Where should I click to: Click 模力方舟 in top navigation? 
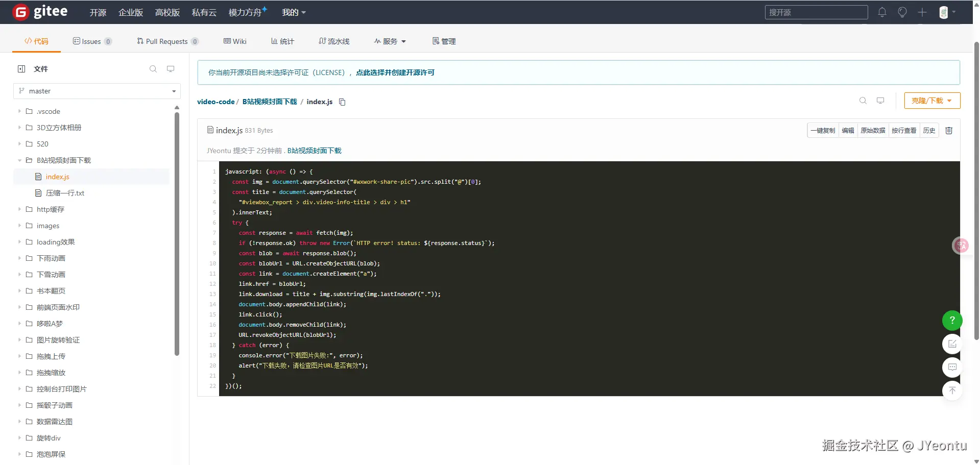pyautogui.click(x=248, y=12)
